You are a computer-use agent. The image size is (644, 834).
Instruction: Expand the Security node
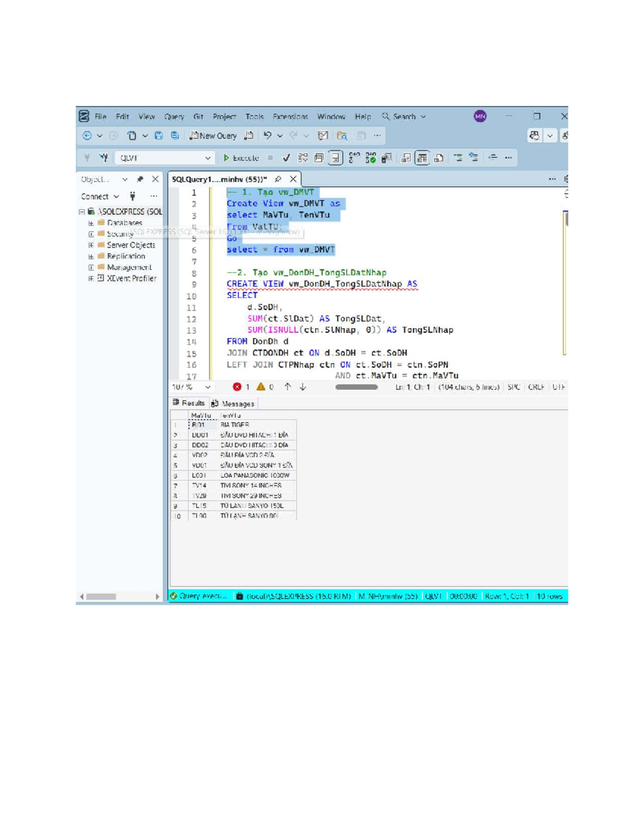coord(91,234)
